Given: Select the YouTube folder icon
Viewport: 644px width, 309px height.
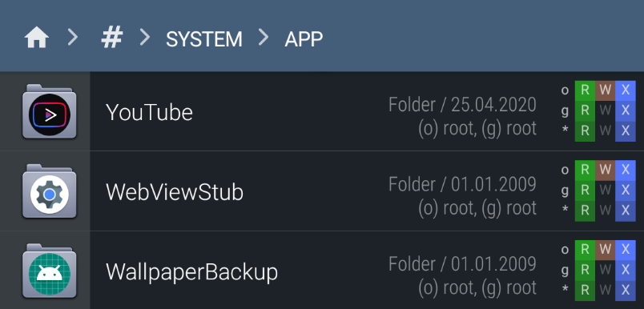Looking at the screenshot, I should pyautogui.click(x=50, y=111).
